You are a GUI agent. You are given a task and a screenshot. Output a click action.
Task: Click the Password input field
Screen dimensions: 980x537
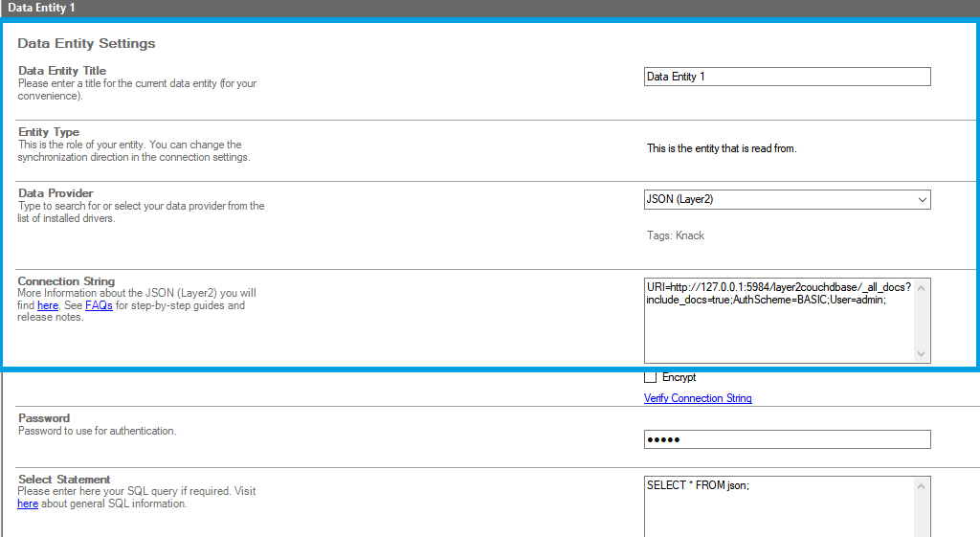(x=786, y=439)
